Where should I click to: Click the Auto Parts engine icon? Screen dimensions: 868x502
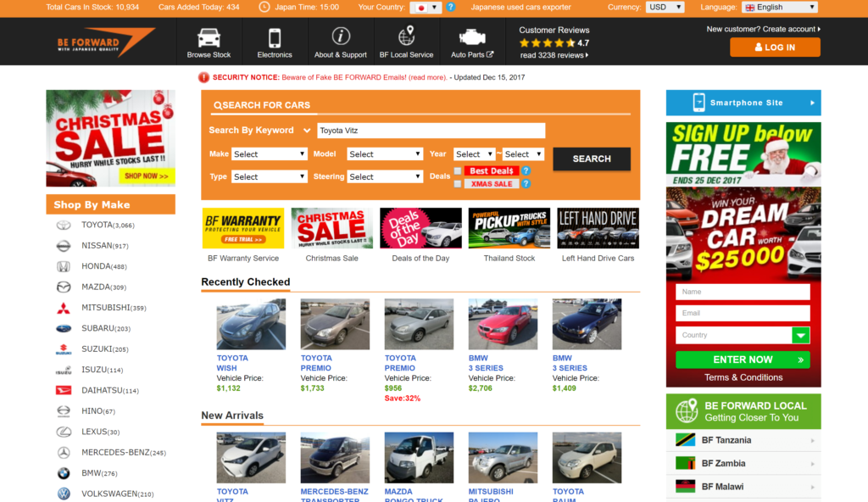(x=472, y=37)
